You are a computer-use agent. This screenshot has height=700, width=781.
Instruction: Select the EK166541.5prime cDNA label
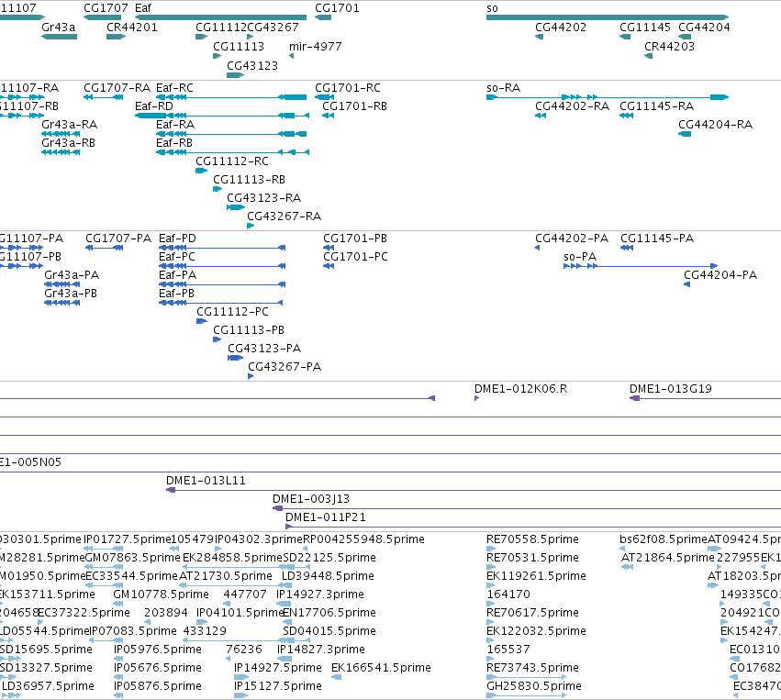point(381,668)
